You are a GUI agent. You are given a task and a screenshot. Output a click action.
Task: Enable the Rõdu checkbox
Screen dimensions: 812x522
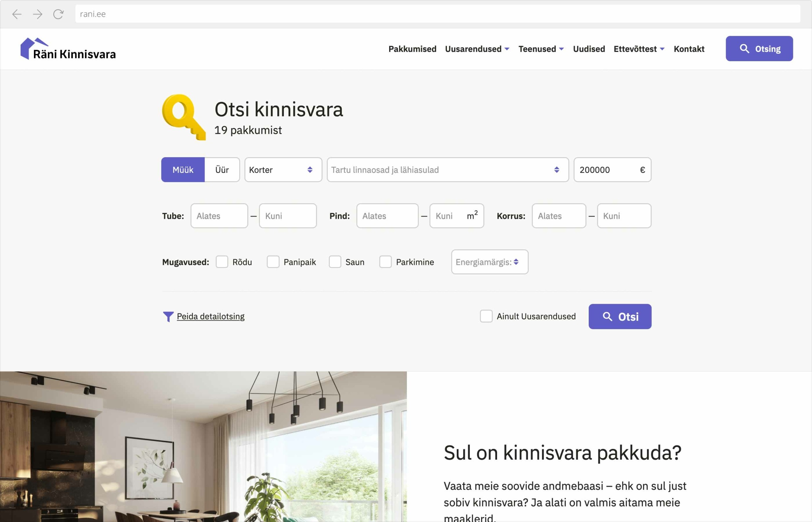[x=222, y=262]
